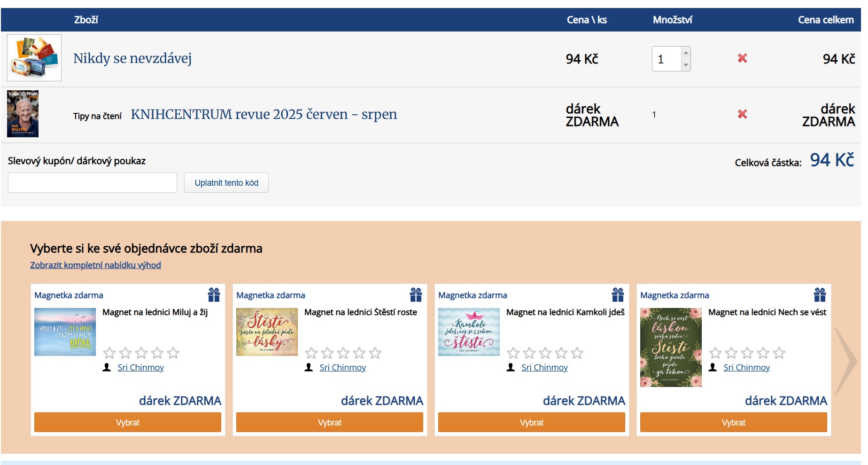Click gift icon on Miluj a žij card
This screenshot has width=868, height=465.
pos(214,295)
